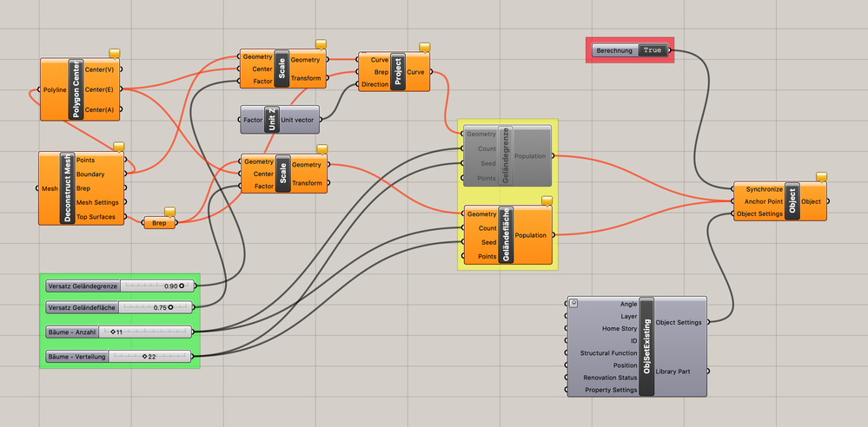The height and width of the screenshot is (427, 868).
Task: Click the Renovation Status input
Action: 611,378
